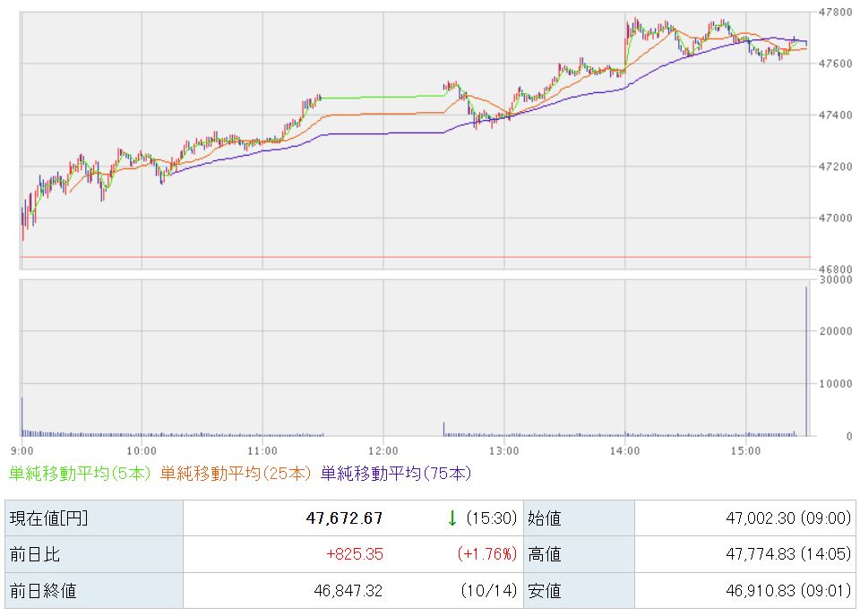Click the 現在値[円] row header
Viewport: 860px width, 616px height.
coord(49,518)
